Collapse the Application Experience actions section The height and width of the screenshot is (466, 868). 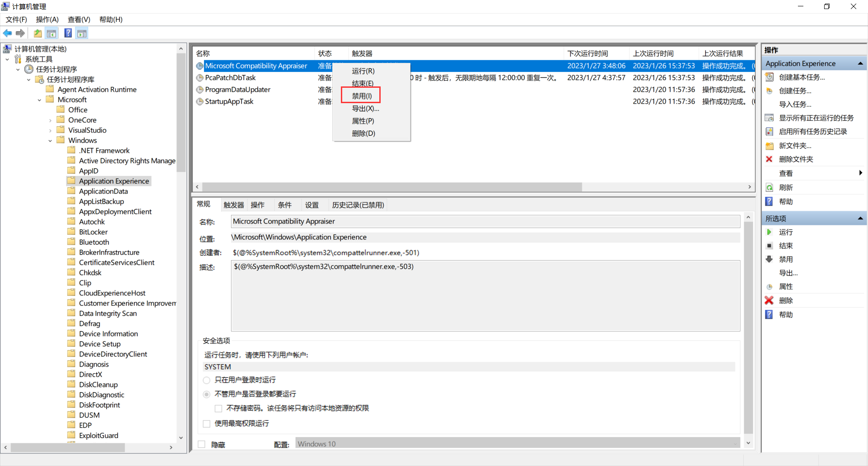[x=860, y=63]
